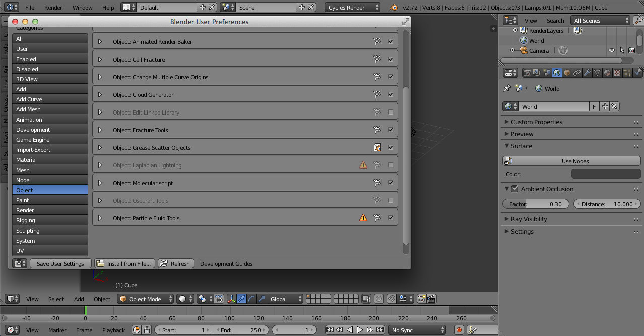Jump to last frame in timeline

[x=380, y=330]
